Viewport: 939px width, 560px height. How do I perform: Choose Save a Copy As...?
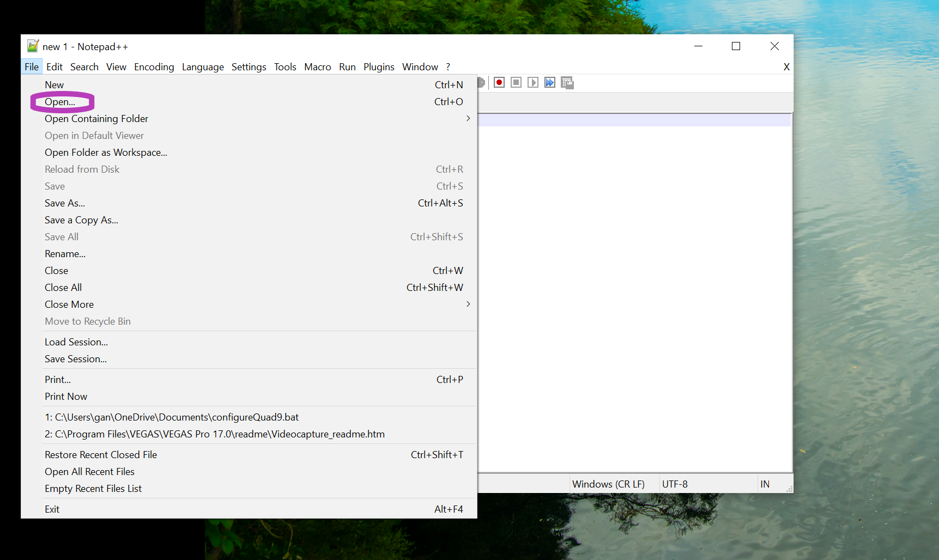click(x=249, y=220)
